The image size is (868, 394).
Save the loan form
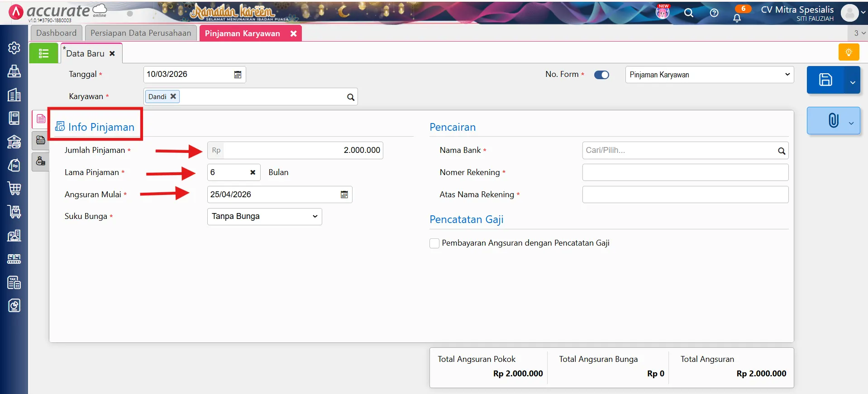825,80
